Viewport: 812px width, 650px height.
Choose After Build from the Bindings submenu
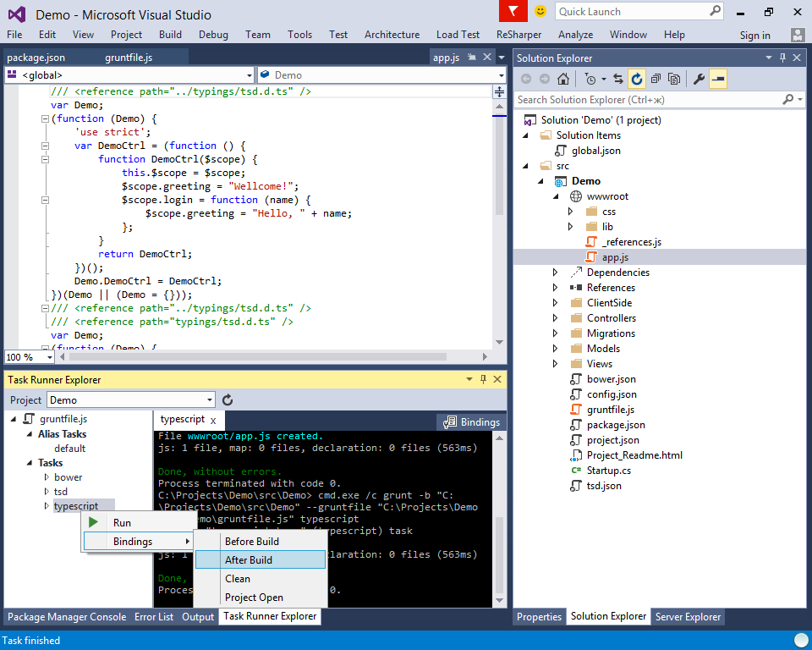coord(250,559)
